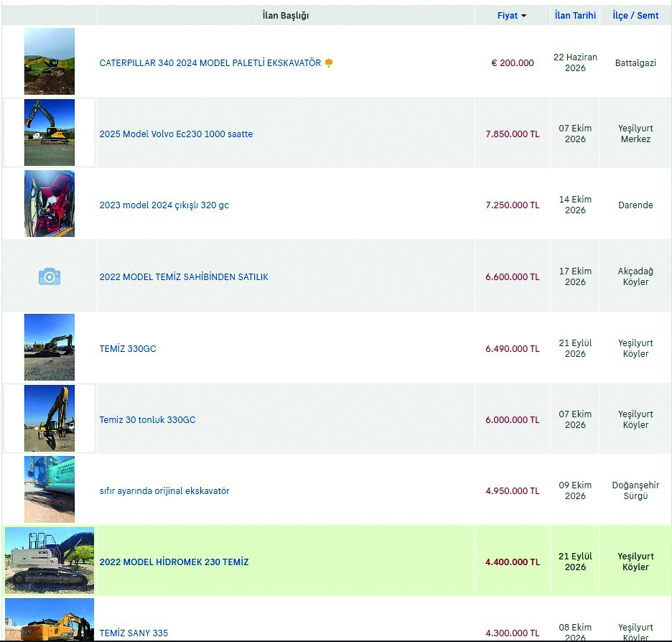Click the CATERPILLAR 340 excavator thumbnail
The height and width of the screenshot is (642, 672).
(50, 61)
